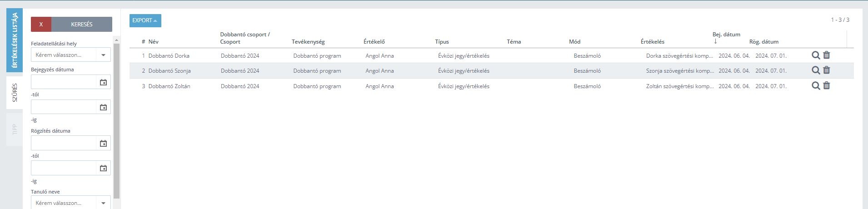
Task: Click the 1 - 3 / 3 pager text
Action: tap(840, 20)
